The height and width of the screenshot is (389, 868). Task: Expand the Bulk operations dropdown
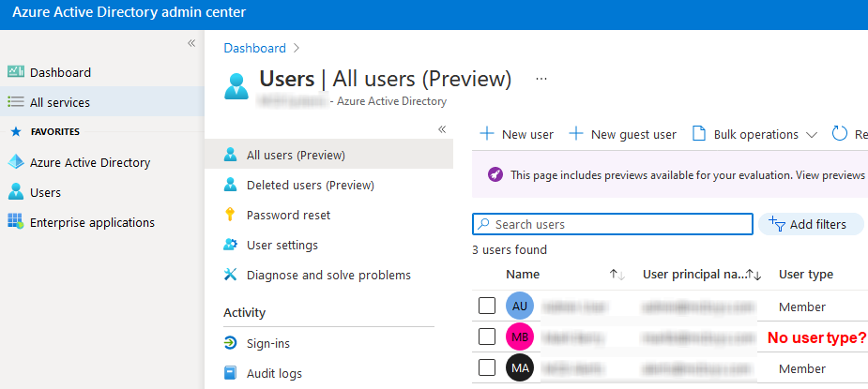coord(812,134)
